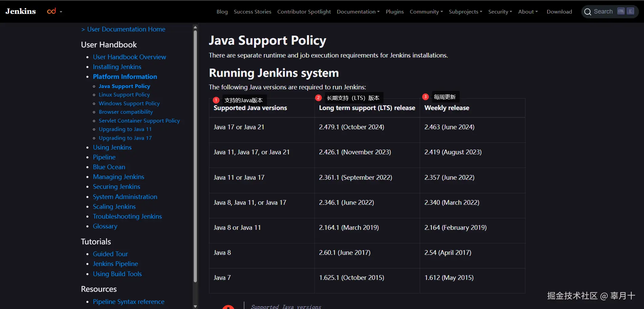Screen dimensions: 644x309
Task: Expand the About dropdown
Action: click(527, 12)
